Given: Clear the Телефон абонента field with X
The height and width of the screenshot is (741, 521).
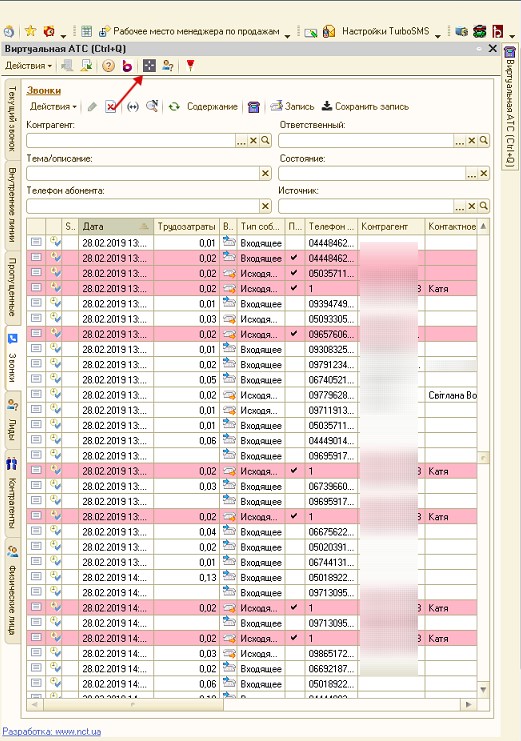Looking at the screenshot, I should [x=265, y=206].
